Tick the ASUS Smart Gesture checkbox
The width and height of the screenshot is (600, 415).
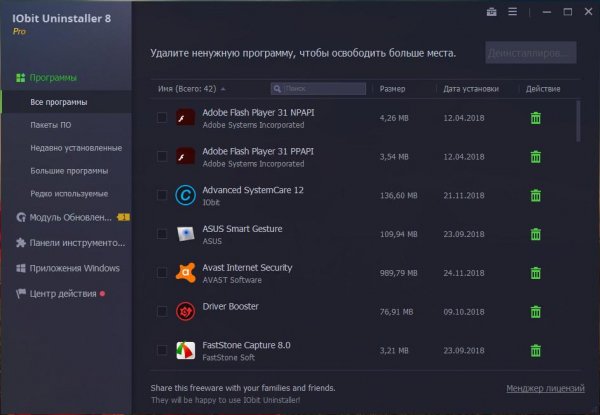pos(162,234)
